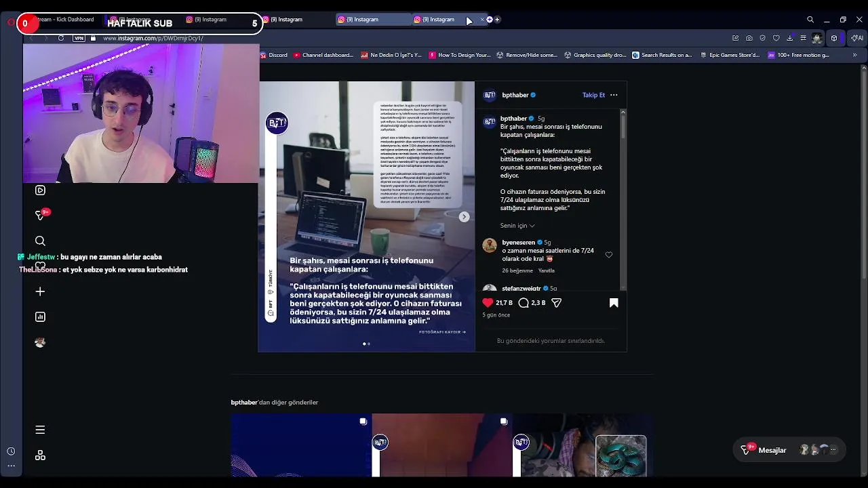Open Channel dashboard bookmark

pos(323,55)
